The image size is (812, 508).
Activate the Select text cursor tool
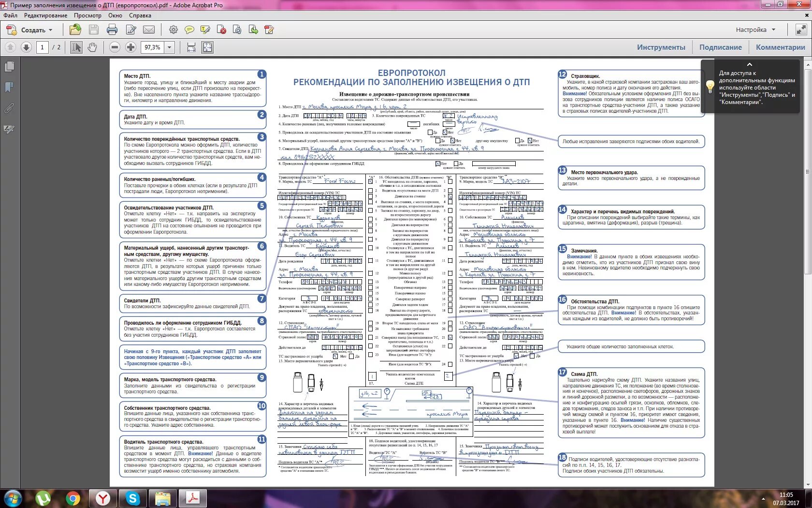click(x=76, y=47)
